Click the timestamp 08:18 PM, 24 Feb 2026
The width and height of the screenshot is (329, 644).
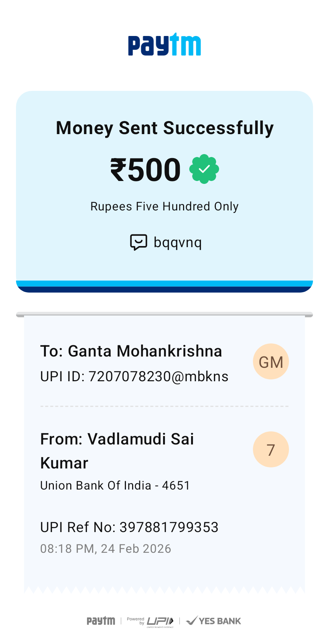click(x=106, y=548)
